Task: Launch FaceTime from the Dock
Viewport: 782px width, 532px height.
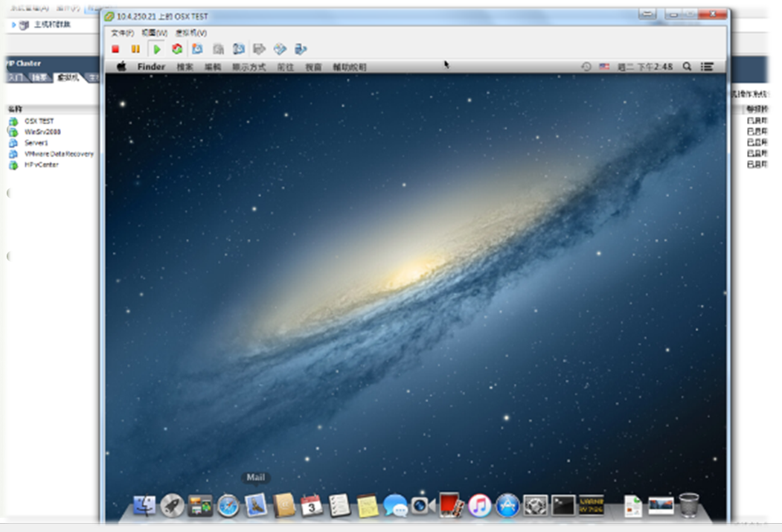Action: coord(423,505)
